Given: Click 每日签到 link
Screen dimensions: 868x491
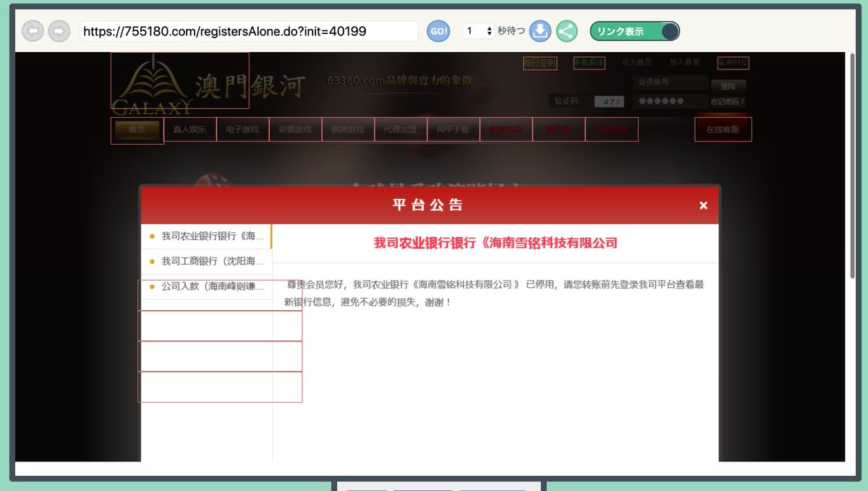Looking at the screenshot, I should tap(540, 63).
